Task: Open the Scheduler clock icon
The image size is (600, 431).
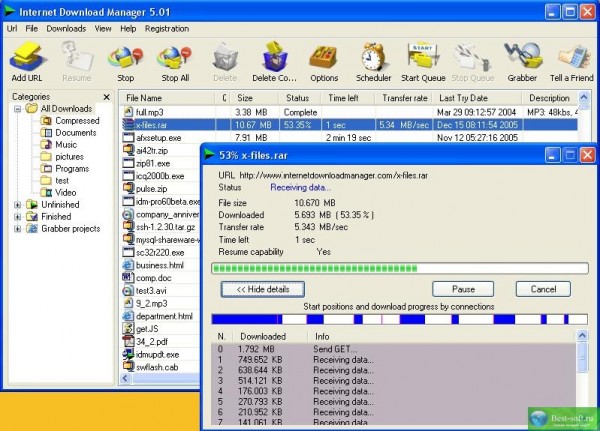Action: click(x=374, y=61)
